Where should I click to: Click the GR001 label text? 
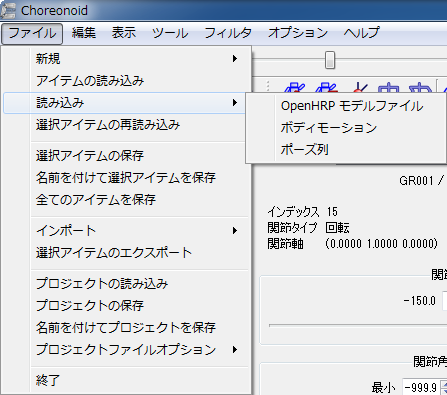(416, 181)
